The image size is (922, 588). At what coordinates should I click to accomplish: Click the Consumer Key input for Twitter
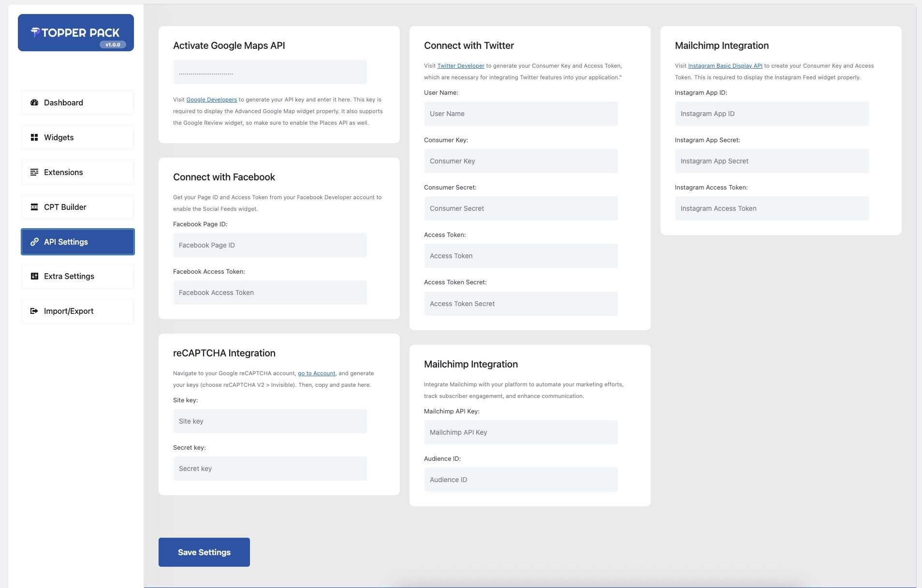coord(521,161)
